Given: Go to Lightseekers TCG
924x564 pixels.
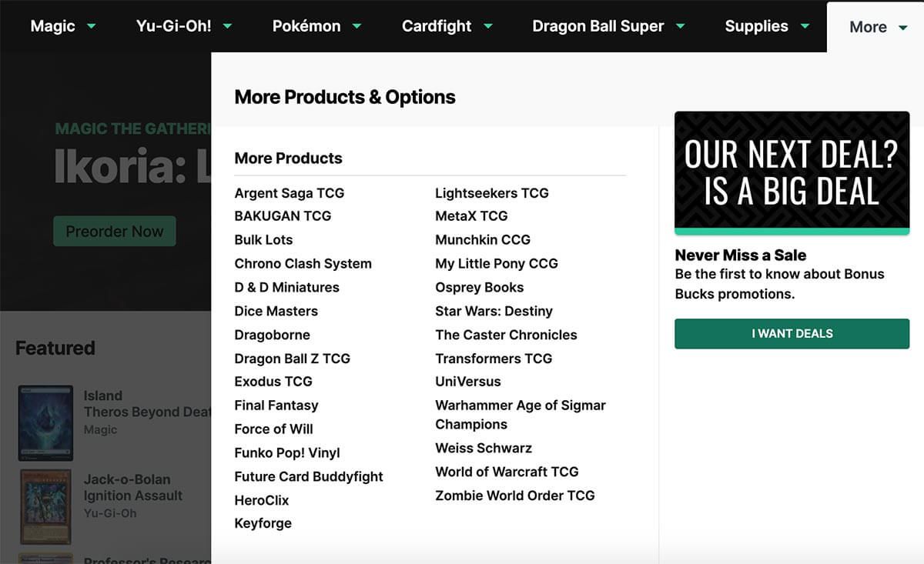Looking at the screenshot, I should click(x=492, y=193).
